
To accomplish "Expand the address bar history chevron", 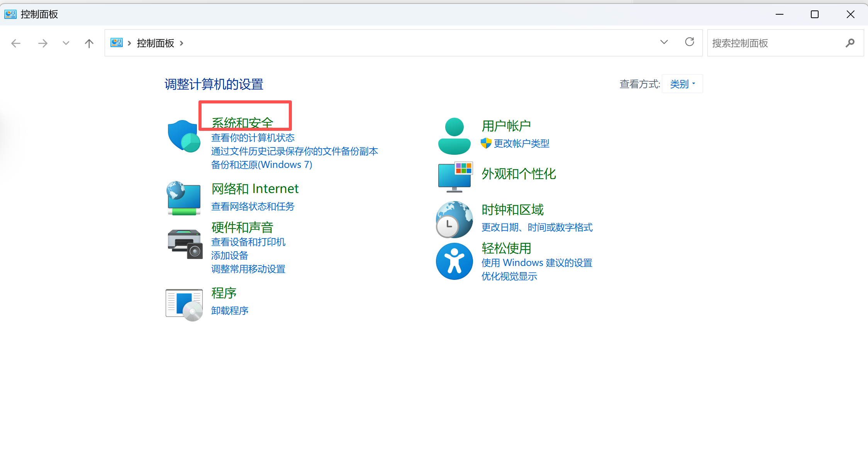I will (664, 42).
